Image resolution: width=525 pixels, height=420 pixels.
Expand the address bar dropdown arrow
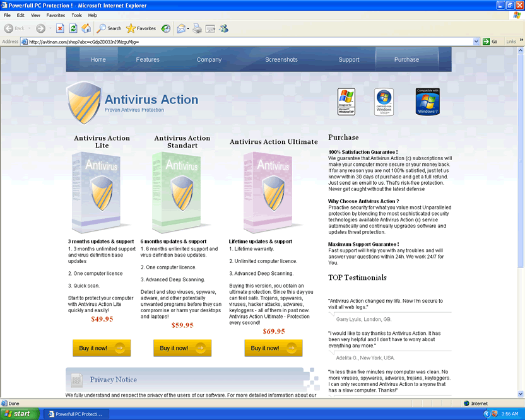click(476, 42)
